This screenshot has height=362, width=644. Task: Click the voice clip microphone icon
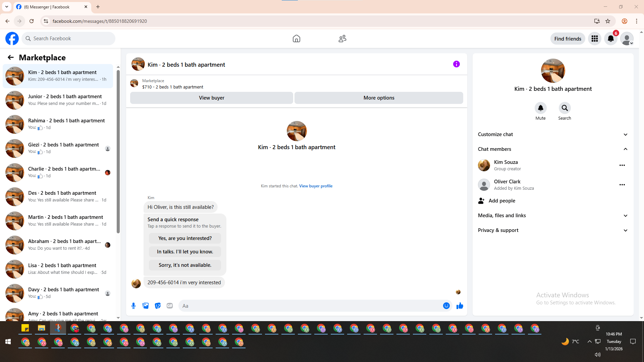(133, 306)
